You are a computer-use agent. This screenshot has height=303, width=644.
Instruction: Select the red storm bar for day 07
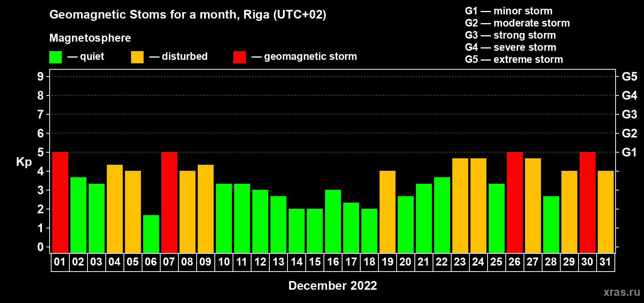click(169, 203)
